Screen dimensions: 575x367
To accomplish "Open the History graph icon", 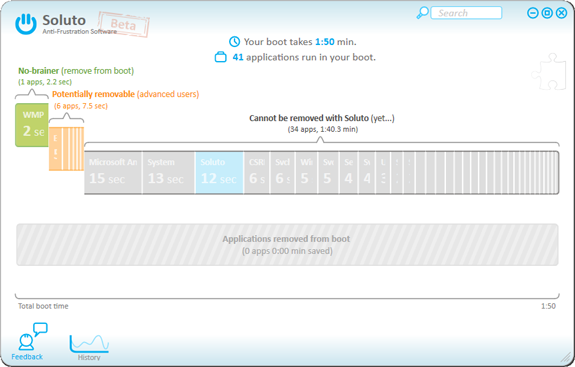I will tap(89, 347).
